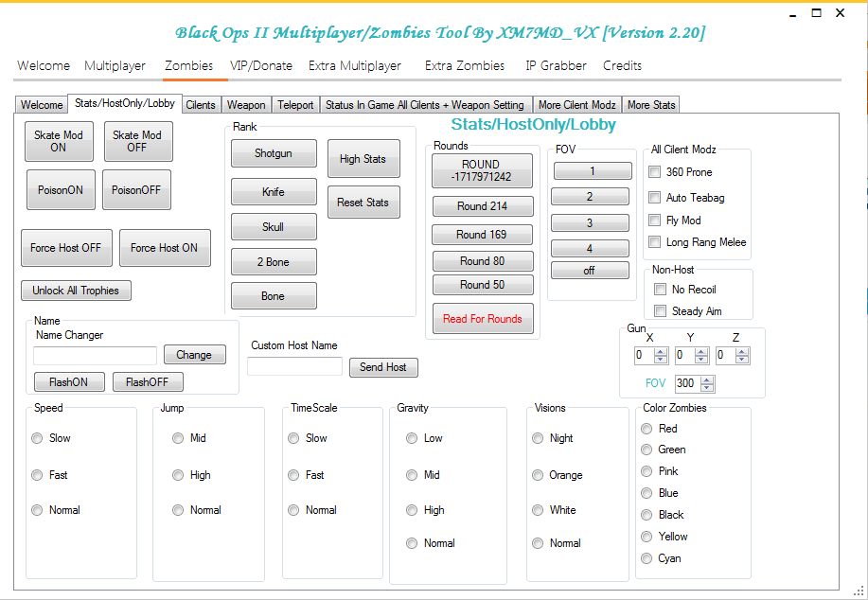Set rank to Shotgun
This screenshot has width=868, height=600.
[x=274, y=153]
